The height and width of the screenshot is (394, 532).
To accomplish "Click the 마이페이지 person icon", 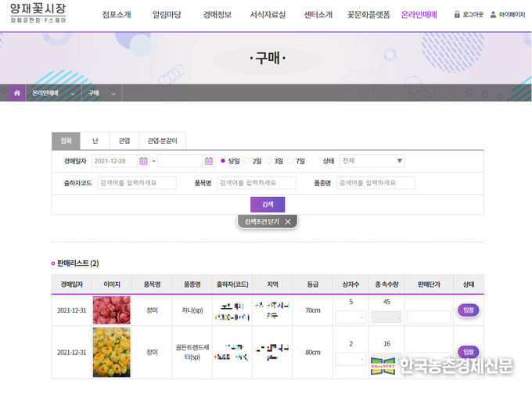I will (x=494, y=15).
